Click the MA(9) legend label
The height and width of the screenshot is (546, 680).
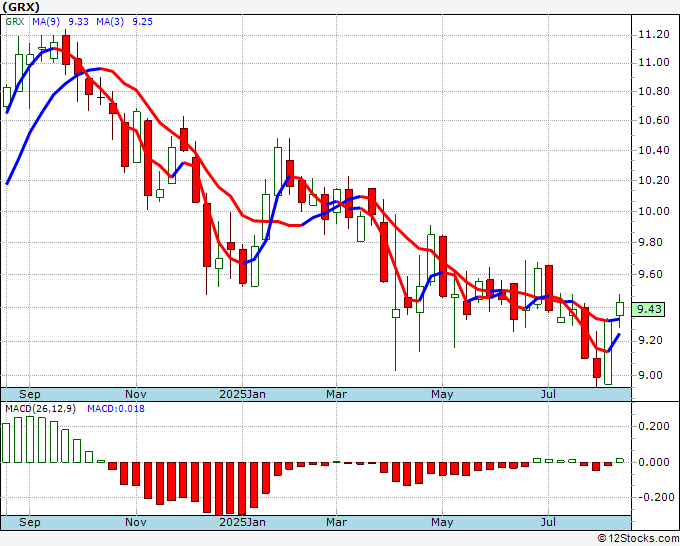click(46, 22)
